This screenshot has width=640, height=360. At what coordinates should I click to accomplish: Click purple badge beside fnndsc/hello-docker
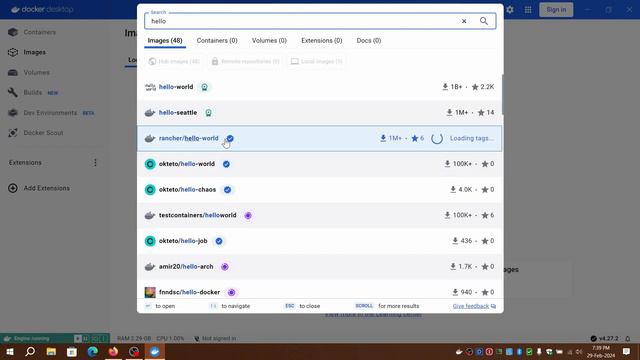tap(231, 292)
